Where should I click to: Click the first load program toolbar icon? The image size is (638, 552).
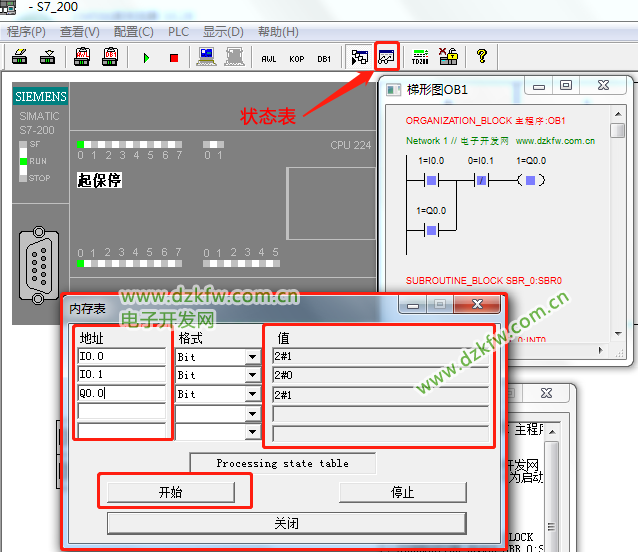19,57
